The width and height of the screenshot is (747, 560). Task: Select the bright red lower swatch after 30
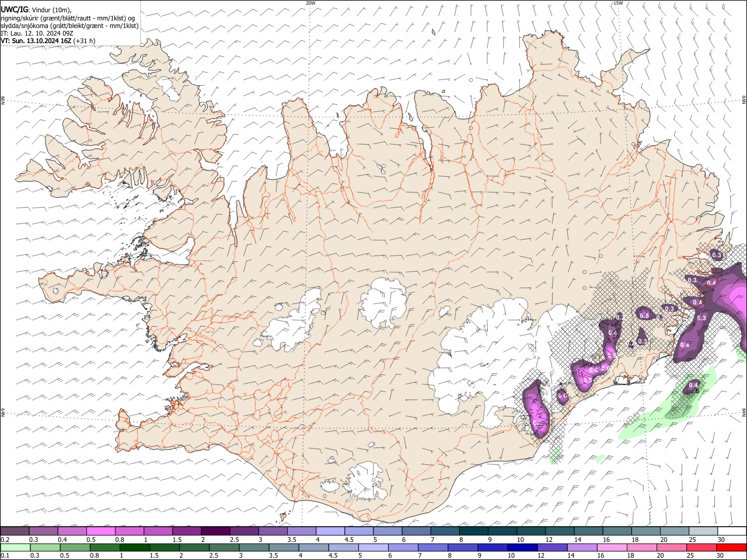pos(731,547)
